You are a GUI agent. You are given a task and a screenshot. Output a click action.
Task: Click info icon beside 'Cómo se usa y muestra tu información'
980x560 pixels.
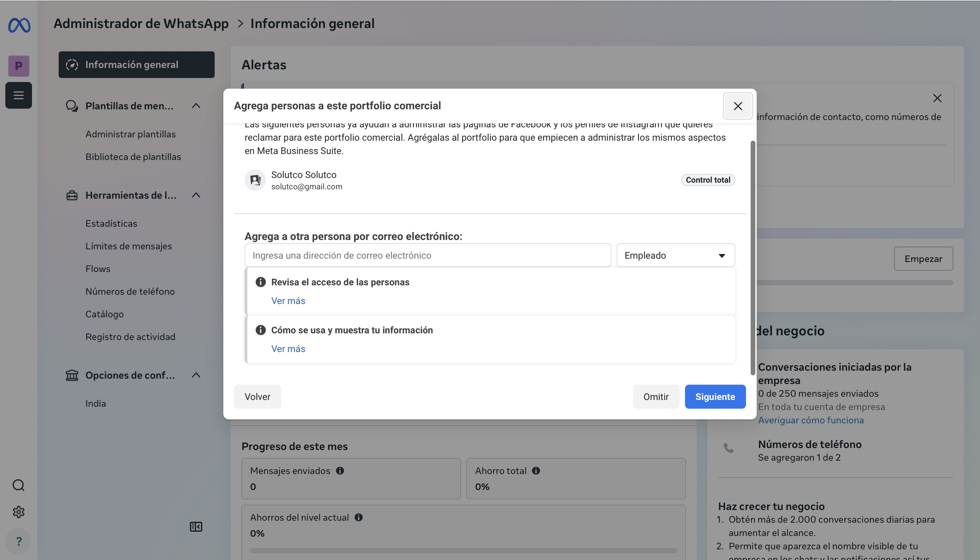click(x=260, y=330)
